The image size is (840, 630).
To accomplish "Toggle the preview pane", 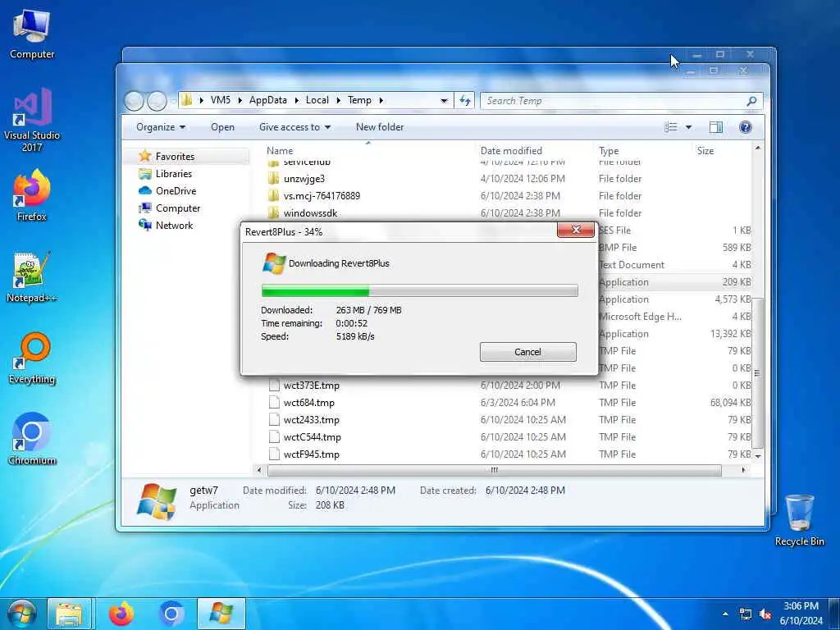I will pyautogui.click(x=715, y=127).
